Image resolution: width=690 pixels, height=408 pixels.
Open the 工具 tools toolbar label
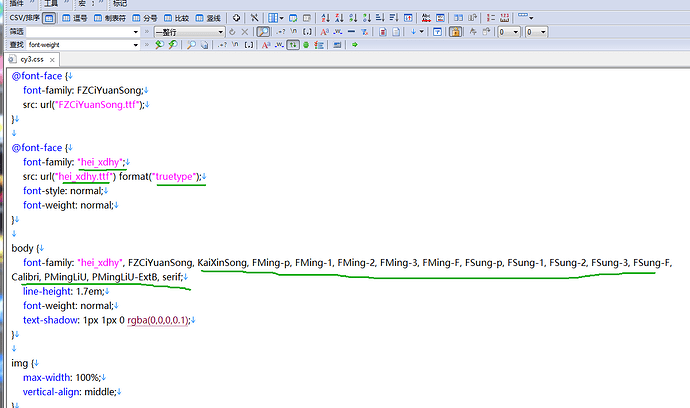(x=51, y=4)
